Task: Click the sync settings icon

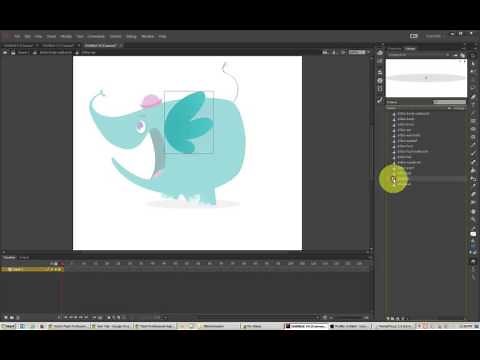Action: pyautogui.click(x=414, y=36)
